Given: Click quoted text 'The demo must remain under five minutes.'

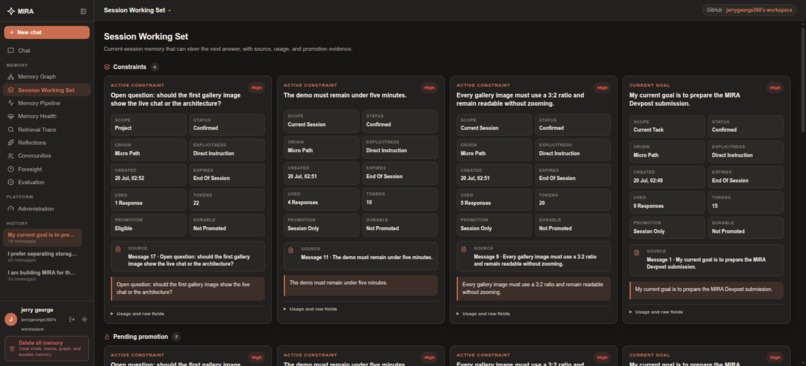Looking at the screenshot, I should coord(338,283).
